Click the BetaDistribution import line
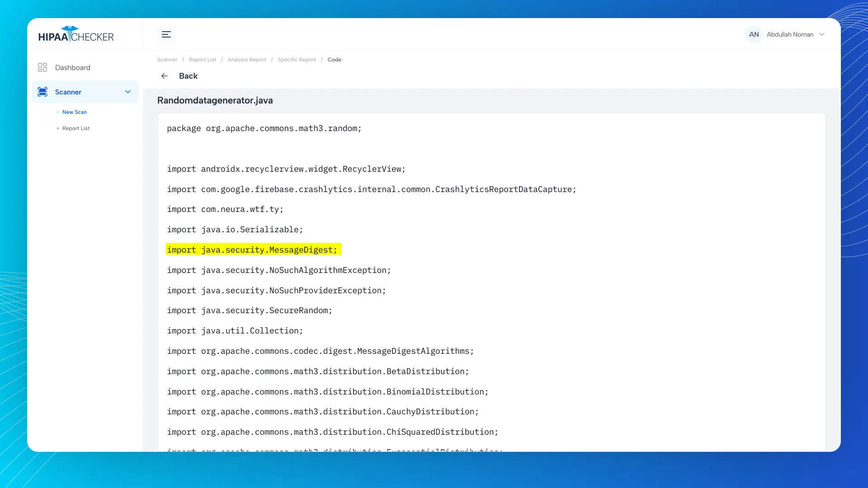868x488 pixels. (x=318, y=371)
